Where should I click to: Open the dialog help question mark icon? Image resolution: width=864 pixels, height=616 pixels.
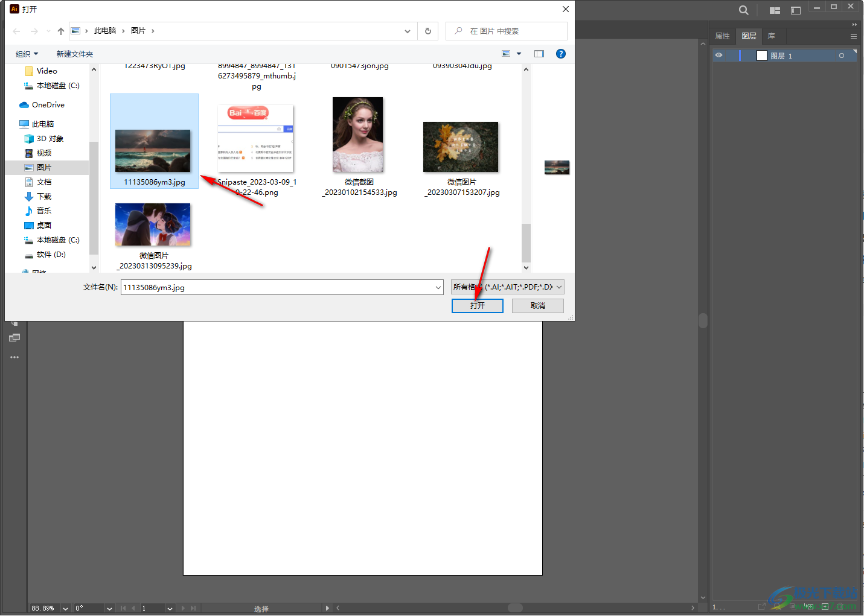click(x=561, y=54)
